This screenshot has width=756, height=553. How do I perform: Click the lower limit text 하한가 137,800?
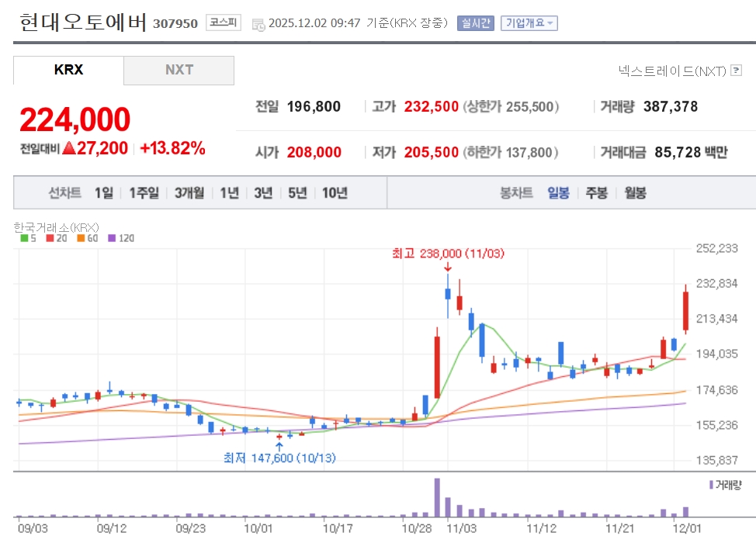[x=511, y=152]
